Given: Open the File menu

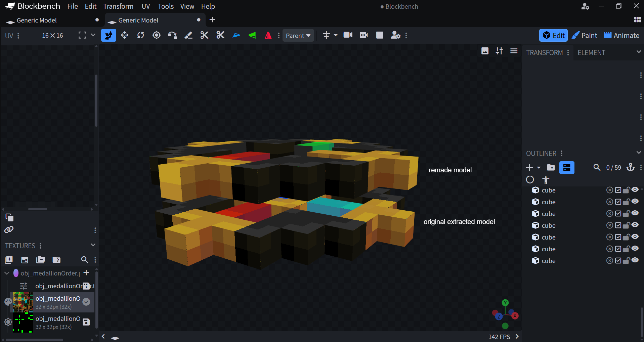Looking at the screenshot, I should 73,6.
